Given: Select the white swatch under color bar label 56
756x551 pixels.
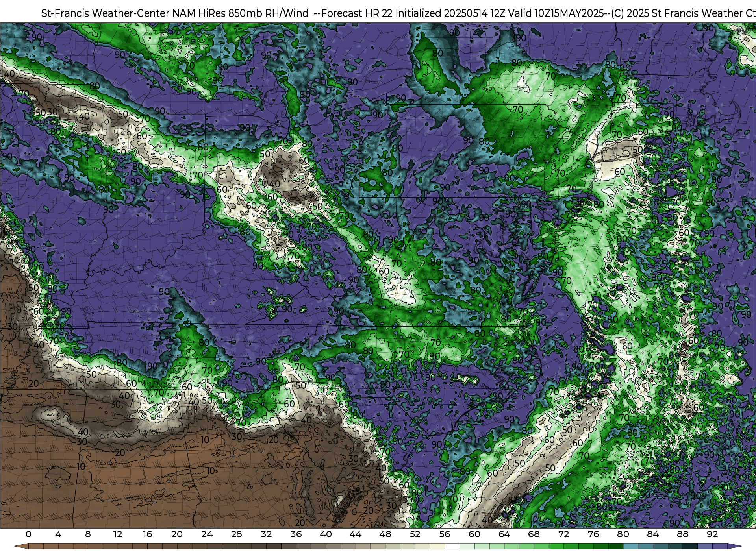Looking at the screenshot, I should (x=452, y=547).
